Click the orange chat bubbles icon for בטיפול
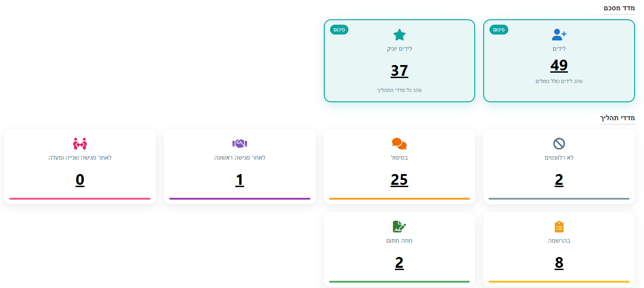The width and height of the screenshot is (644, 288). click(x=399, y=144)
